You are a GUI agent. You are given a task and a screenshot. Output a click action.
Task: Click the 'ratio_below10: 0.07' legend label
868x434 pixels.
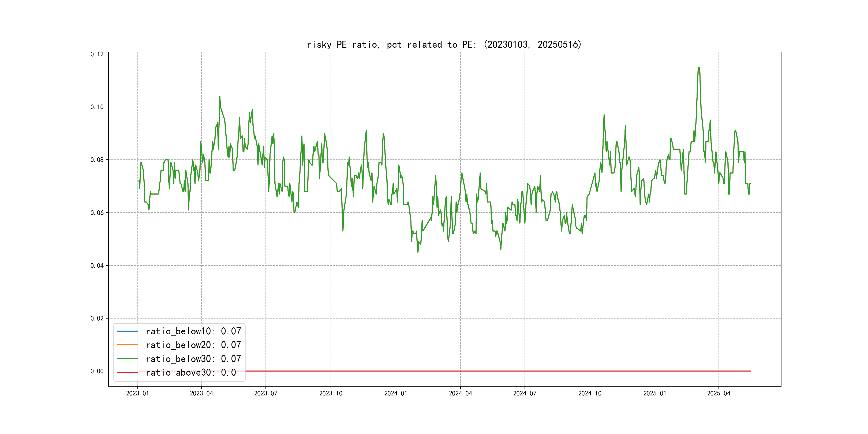click(193, 331)
